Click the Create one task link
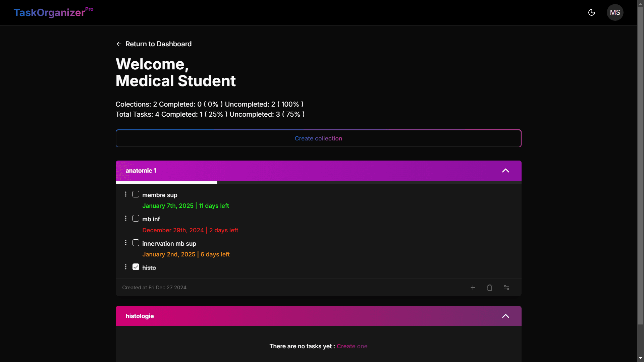Screen dimensions: 644x362 pyautogui.click(x=352, y=346)
